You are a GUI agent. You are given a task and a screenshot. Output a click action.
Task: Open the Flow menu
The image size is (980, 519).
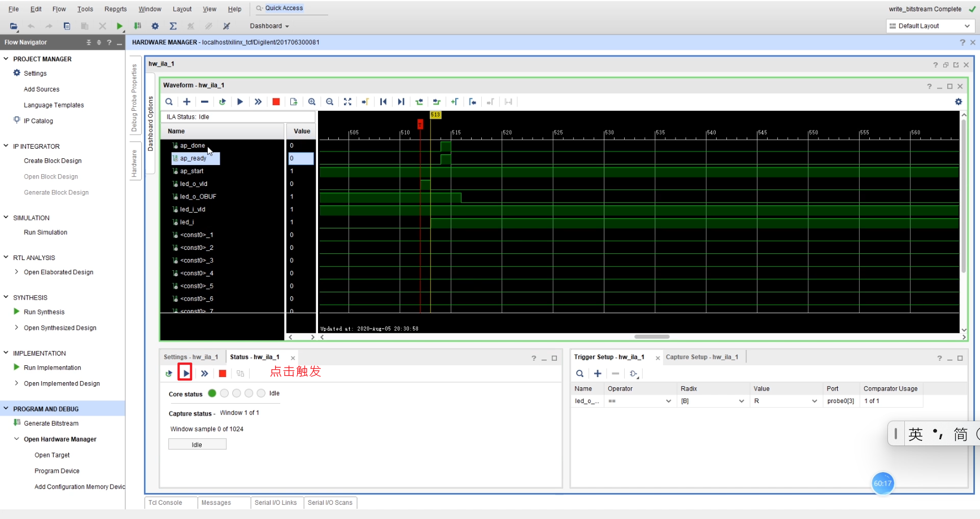tap(59, 9)
